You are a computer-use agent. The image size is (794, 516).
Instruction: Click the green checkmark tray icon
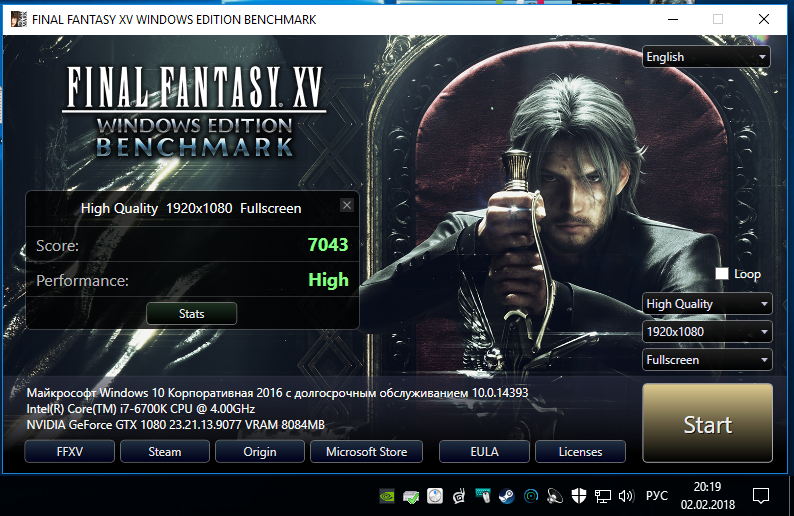click(x=411, y=497)
